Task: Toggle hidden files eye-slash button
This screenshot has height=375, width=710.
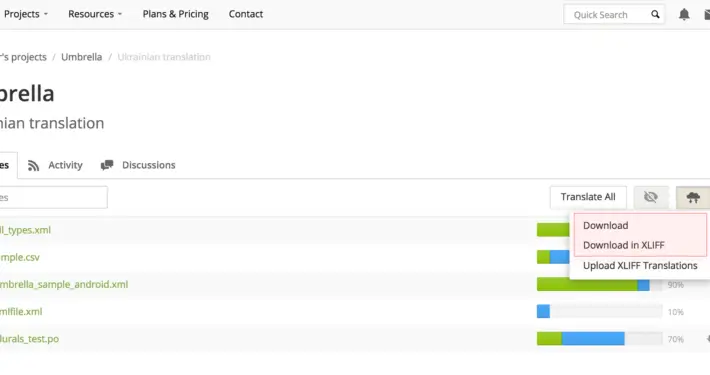Action: pyautogui.click(x=651, y=197)
